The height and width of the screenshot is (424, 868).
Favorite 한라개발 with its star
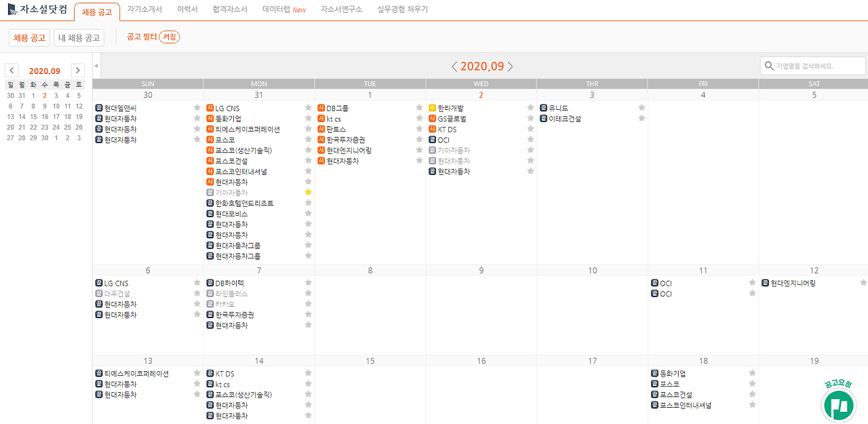tap(531, 109)
